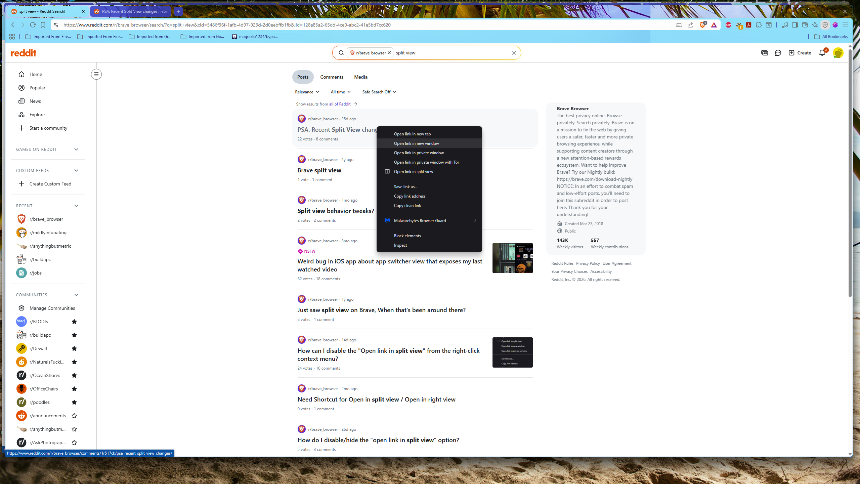Click the bookmark page icon
This screenshot has width=860, height=504.
pos(43,25)
